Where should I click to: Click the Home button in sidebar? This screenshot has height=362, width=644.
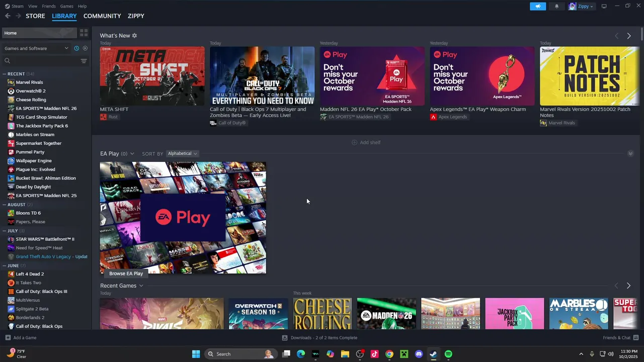click(39, 33)
